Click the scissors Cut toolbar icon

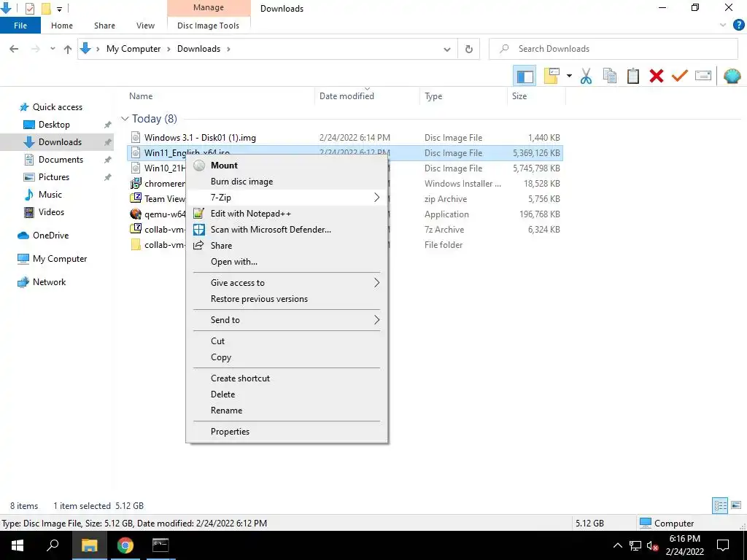(586, 76)
